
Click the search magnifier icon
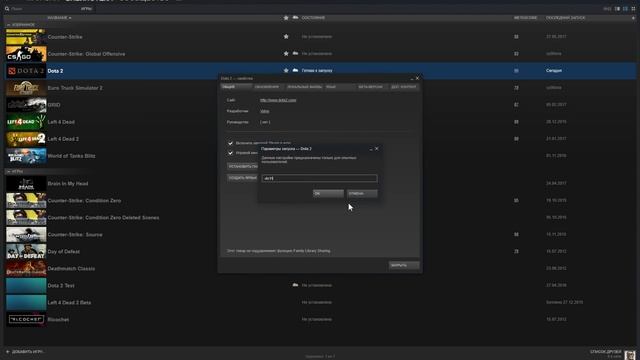[7, 9]
